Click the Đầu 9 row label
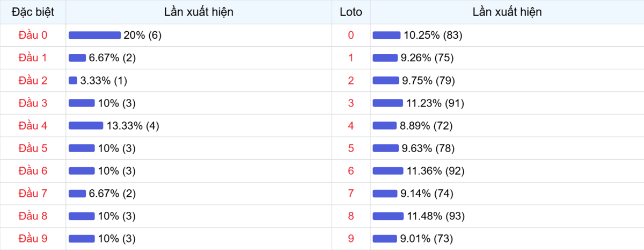644x250 pixels. point(33,239)
